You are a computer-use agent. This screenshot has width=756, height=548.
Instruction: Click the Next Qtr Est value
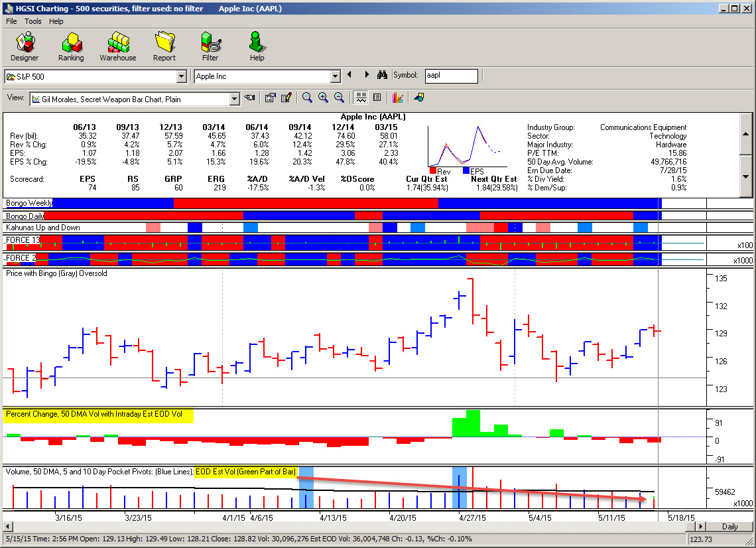tap(497, 188)
